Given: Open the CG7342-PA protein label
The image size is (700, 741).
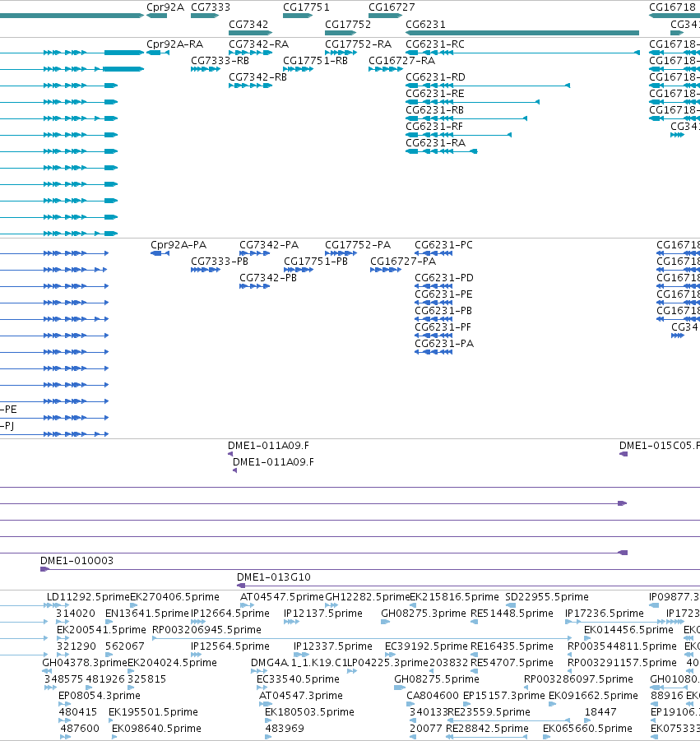Looking at the screenshot, I should pos(268,245).
